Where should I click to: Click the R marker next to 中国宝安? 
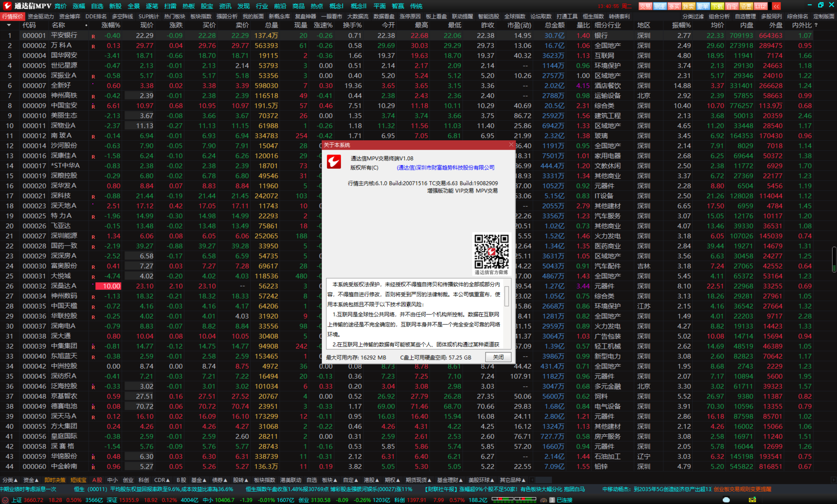pos(93,106)
